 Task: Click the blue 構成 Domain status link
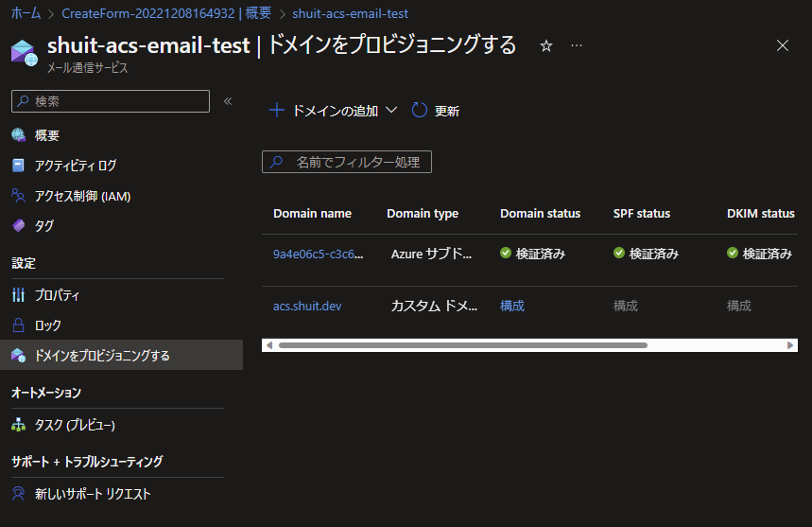(511, 307)
